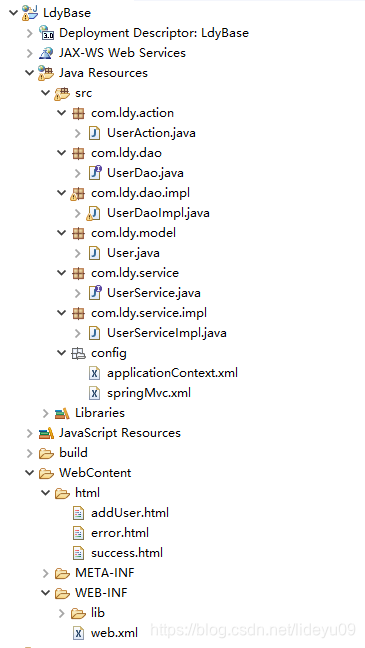Select the UserDao.java label
Screen dimensions: 365x648
point(145,173)
